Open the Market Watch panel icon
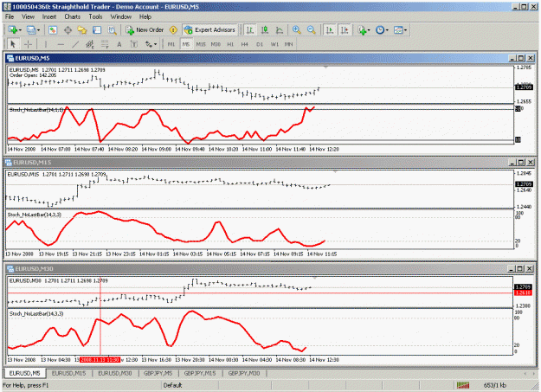The height and width of the screenshot is (392, 541). (53, 30)
